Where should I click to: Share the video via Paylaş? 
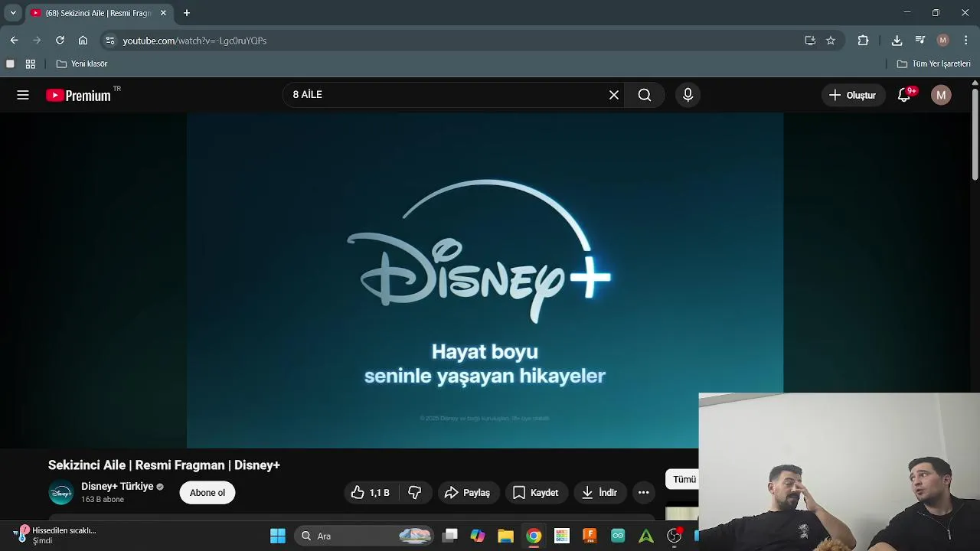click(x=467, y=493)
